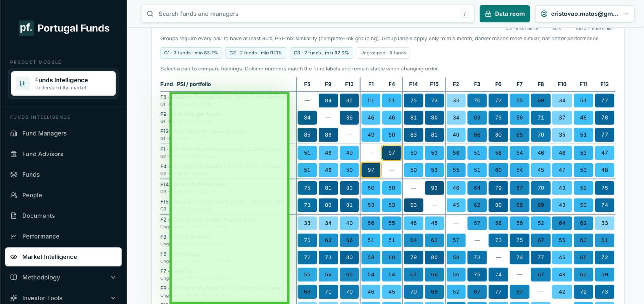Click the Fund Managers building icon
644x304 pixels.
pyautogui.click(x=14, y=133)
